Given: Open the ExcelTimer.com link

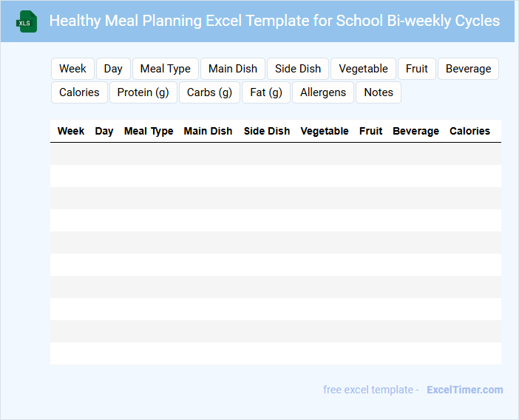Looking at the screenshot, I should [x=464, y=390].
